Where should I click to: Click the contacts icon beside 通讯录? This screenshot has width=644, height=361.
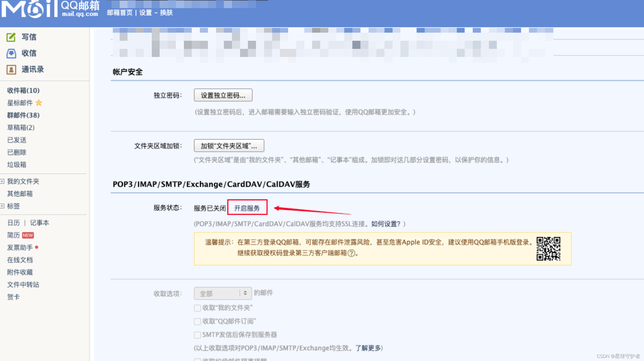[11, 69]
